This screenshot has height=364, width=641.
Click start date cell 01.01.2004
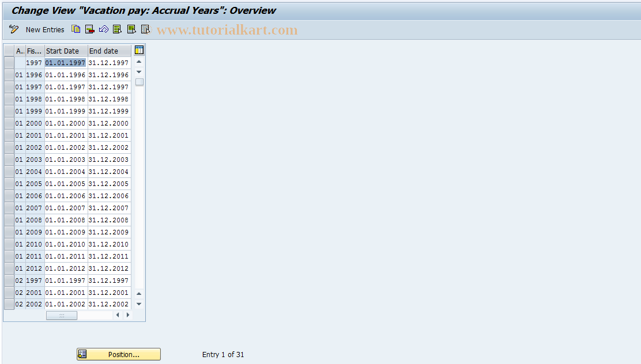click(65, 172)
